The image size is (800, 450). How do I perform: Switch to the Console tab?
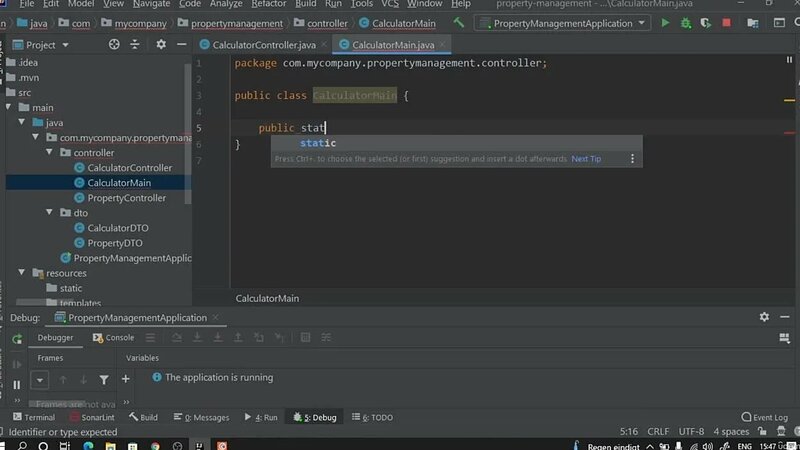point(114,337)
